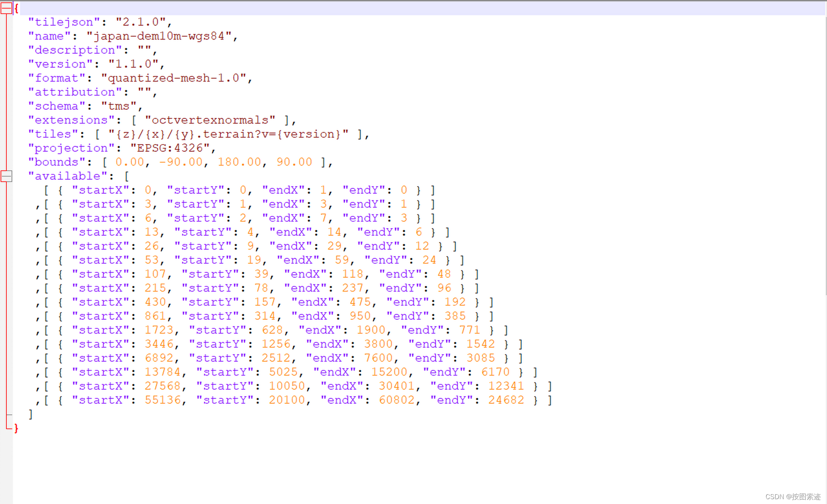
Task: Click endX value 118
Action: [x=353, y=274]
